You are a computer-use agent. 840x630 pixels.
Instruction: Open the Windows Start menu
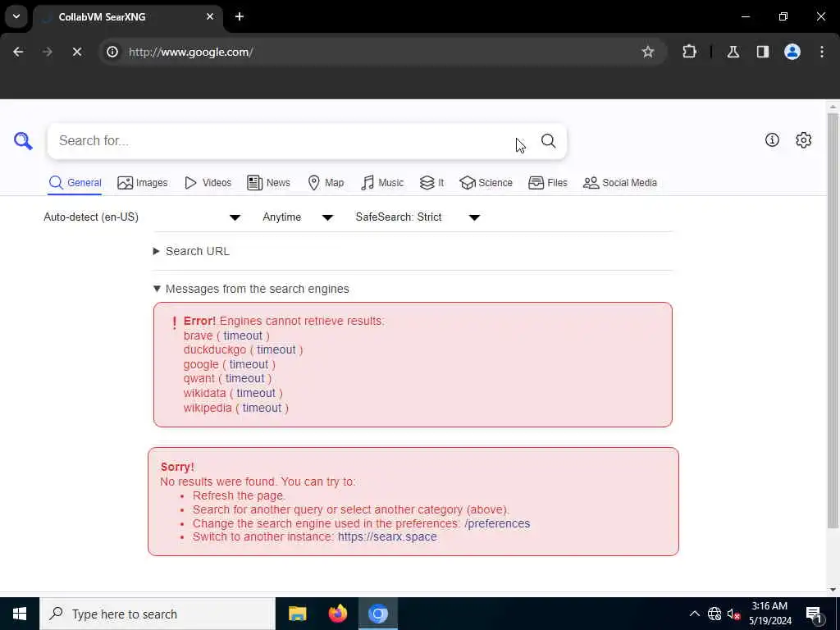[x=20, y=614]
